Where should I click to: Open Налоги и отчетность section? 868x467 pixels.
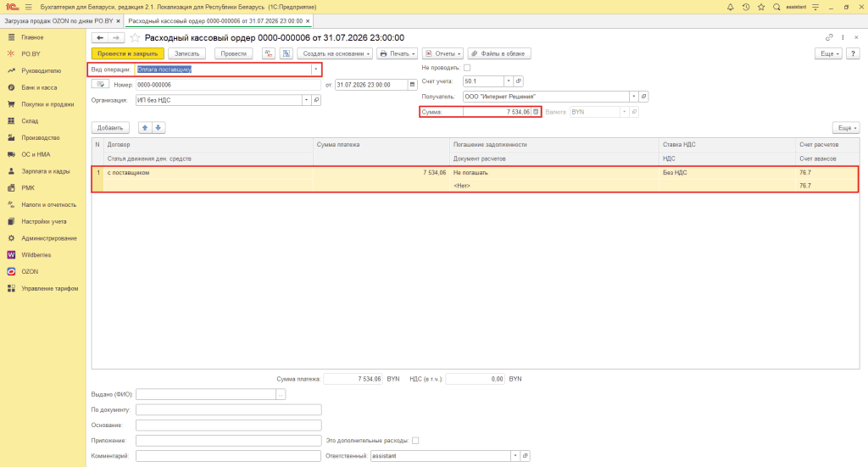pos(48,205)
